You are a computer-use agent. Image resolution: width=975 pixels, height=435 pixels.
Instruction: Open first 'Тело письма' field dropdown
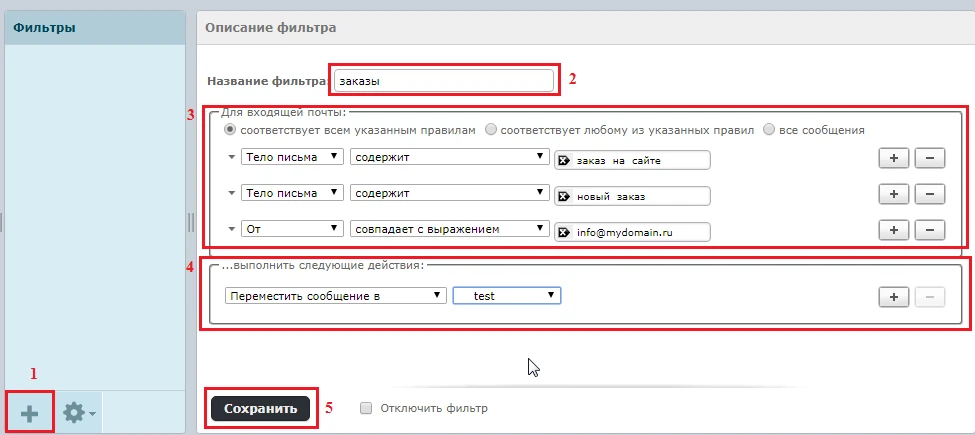click(292, 157)
